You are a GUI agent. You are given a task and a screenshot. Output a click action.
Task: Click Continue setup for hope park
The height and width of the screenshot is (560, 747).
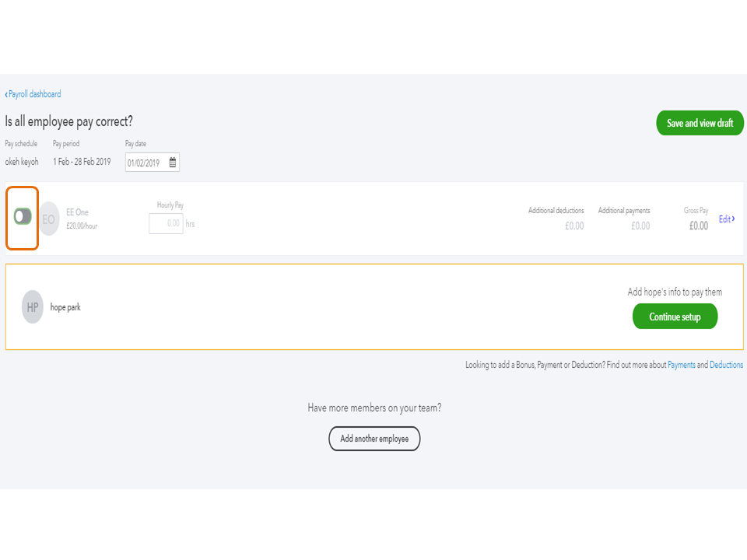(x=675, y=317)
